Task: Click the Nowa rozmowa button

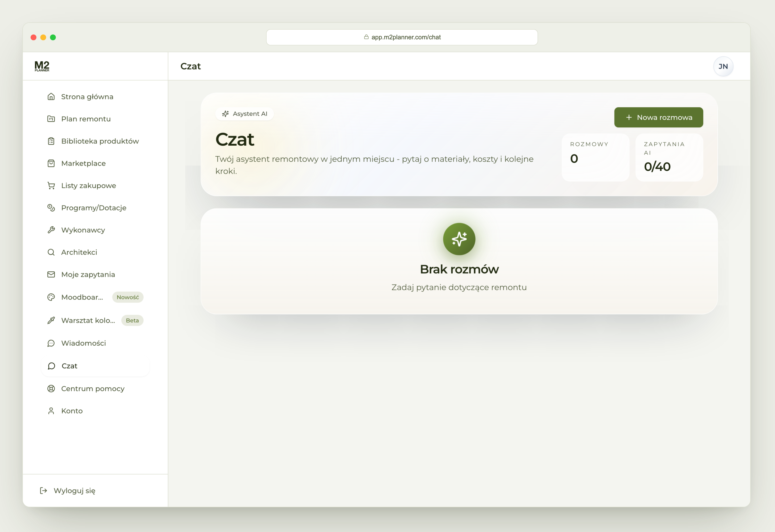Action: tap(659, 117)
